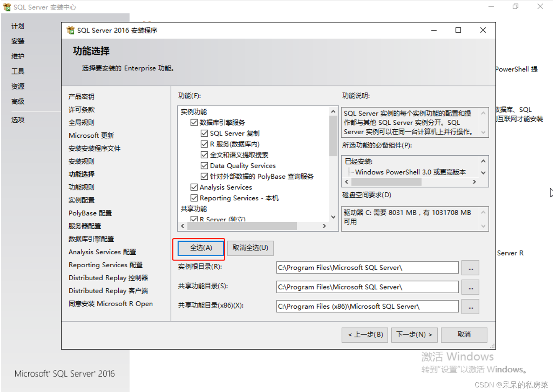This screenshot has width=554, height=392.
Task: Click the SQL Server 2016 setup window icon
Action: [70, 30]
